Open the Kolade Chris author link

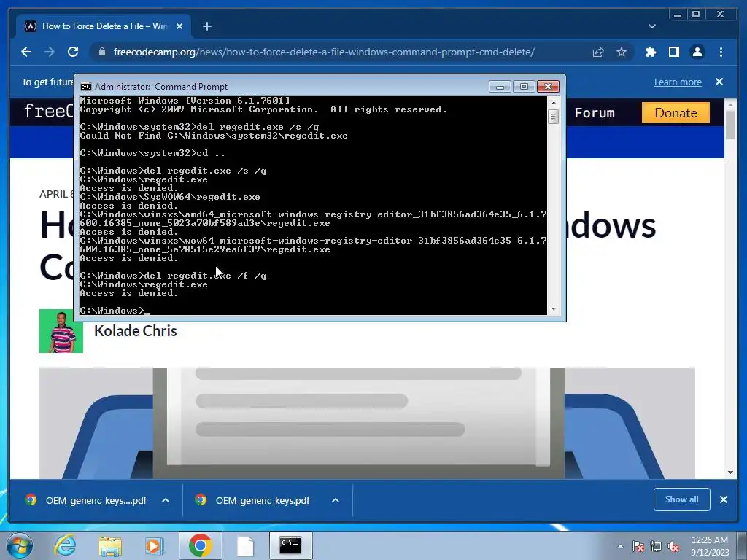coord(135,331)
